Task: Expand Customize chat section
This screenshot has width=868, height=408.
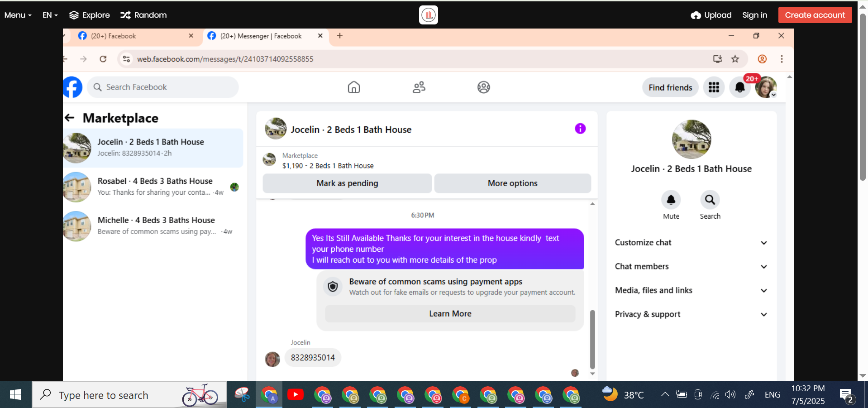Action: point(691,243)
